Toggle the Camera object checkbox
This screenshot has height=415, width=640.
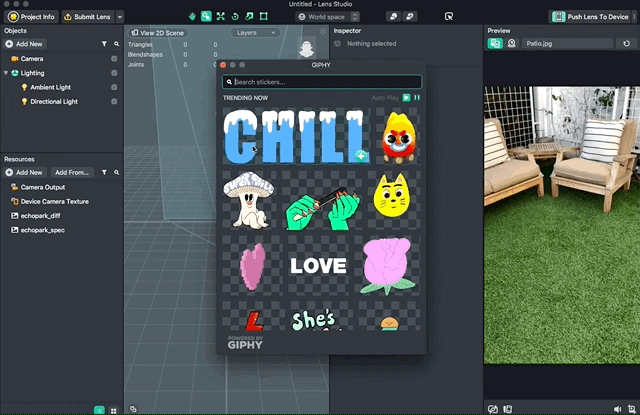click(114, 59)
